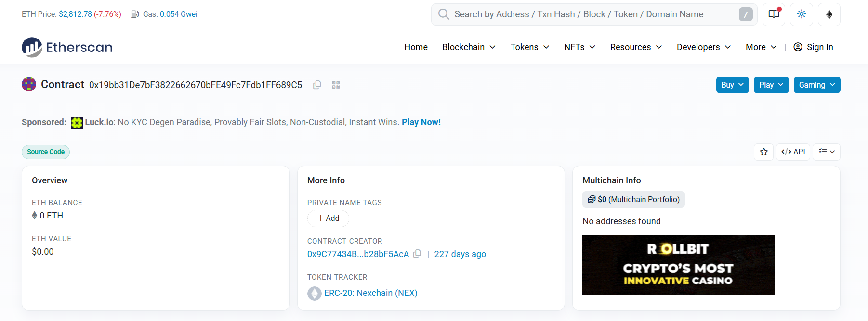Image resolution: width=868 pixels, height=321 pixels.
Task: Click the Nexchain token icon
Action: click(x=315, y=293)
